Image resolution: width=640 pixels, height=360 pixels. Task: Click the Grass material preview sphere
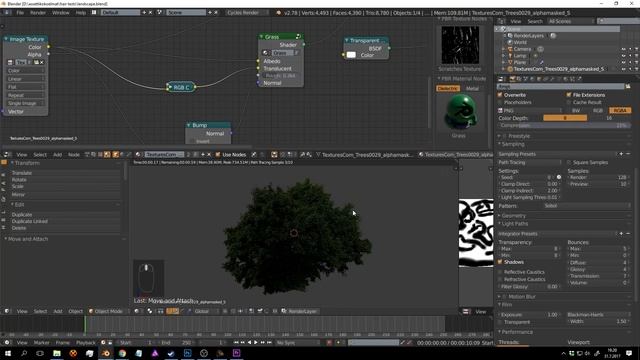coord(460,111)
